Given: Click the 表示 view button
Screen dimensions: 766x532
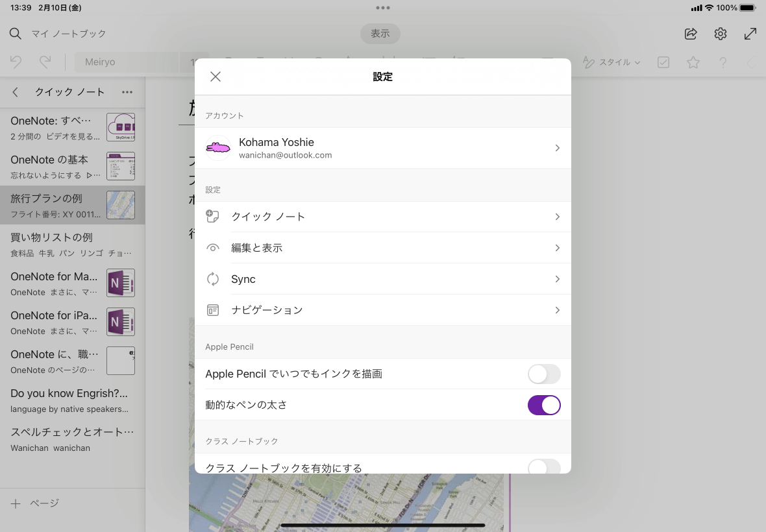Looking at the screenshot, I should coord(380,34).
